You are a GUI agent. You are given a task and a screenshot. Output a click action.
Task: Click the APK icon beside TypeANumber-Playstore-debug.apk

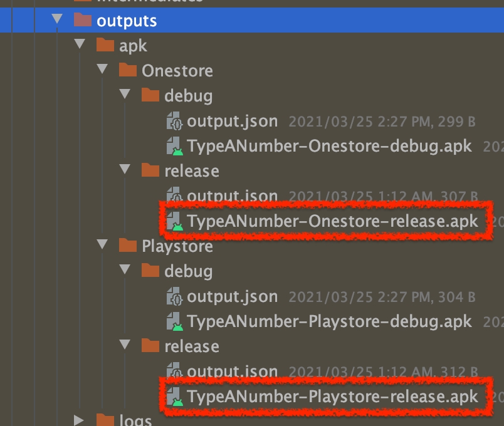pyautogui.click(x=174, y=321)
